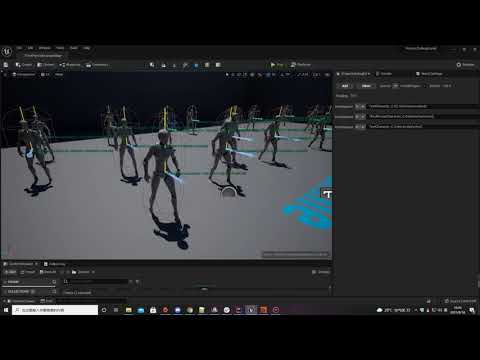Click the Unreal Engine logo icon
Image resolution: width=480 pixels, height=360 pixels.
click(7, 51)
